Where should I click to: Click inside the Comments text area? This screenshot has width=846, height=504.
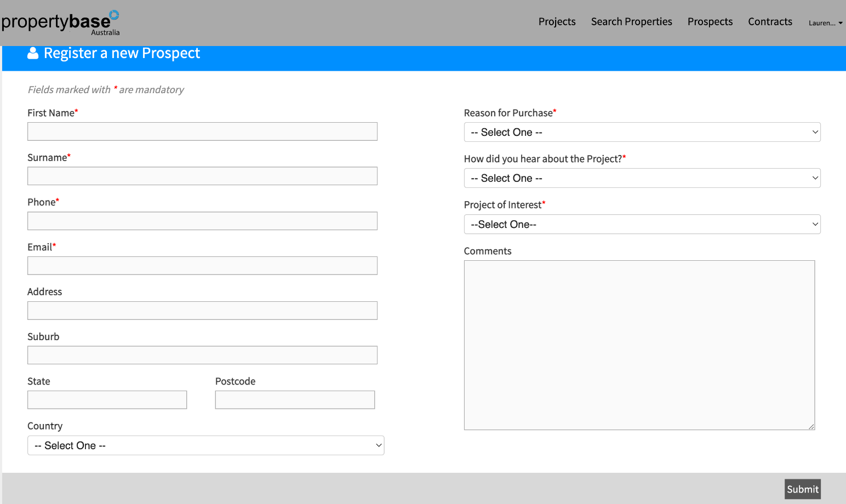639,345
